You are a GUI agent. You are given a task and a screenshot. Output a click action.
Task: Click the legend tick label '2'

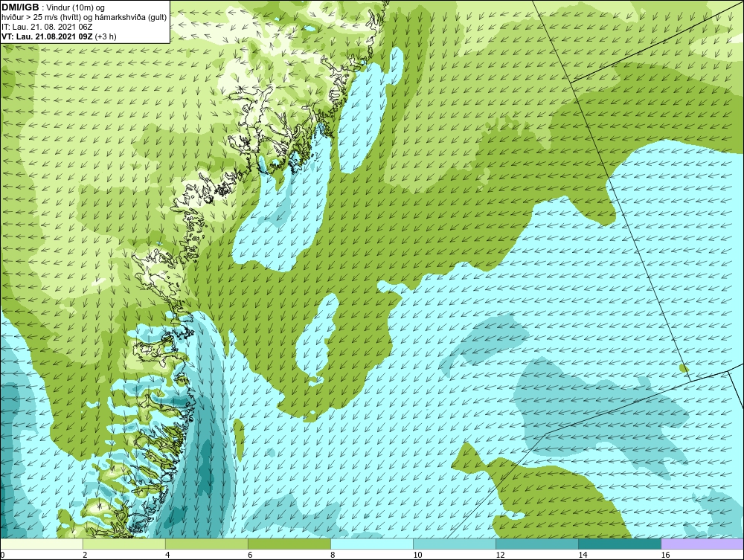coord(85,555)
